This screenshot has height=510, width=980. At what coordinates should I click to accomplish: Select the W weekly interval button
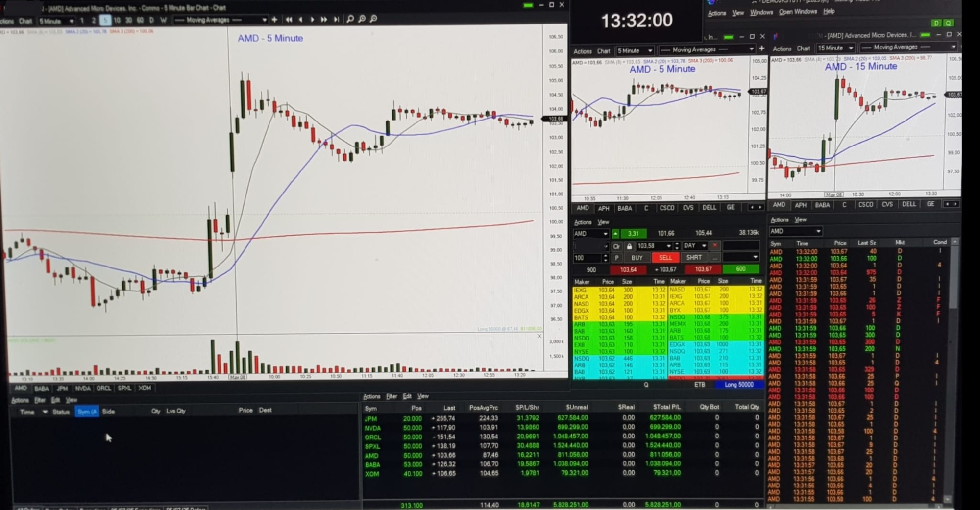pyautogui.click(x=163, y=21)
